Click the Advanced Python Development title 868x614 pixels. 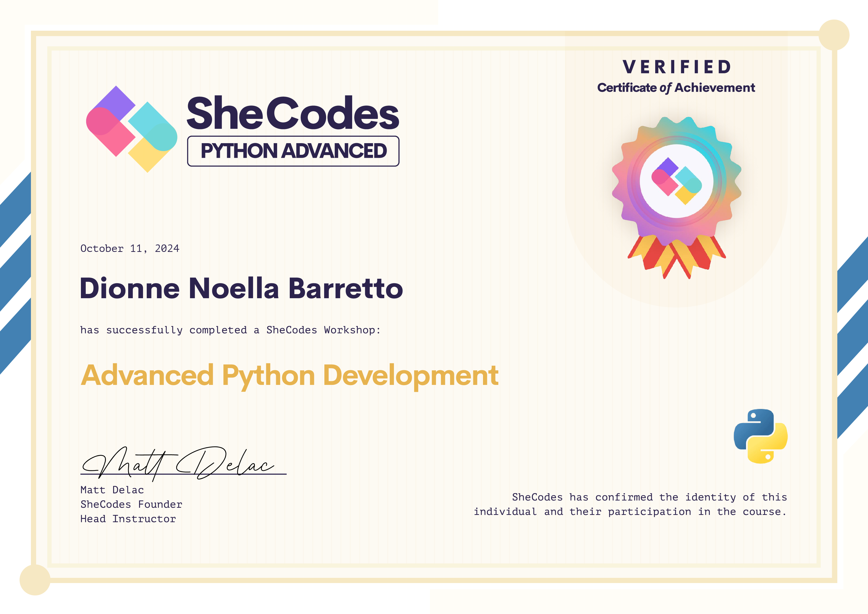click(289, 375)
